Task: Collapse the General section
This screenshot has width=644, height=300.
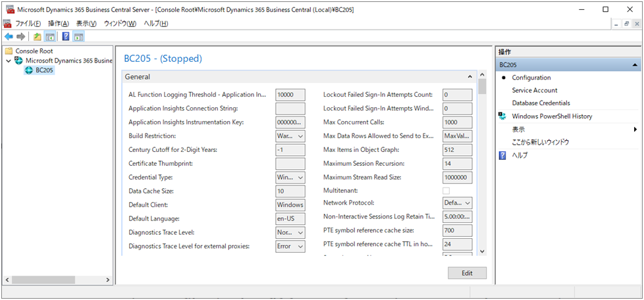Action: tap(470, 77)
